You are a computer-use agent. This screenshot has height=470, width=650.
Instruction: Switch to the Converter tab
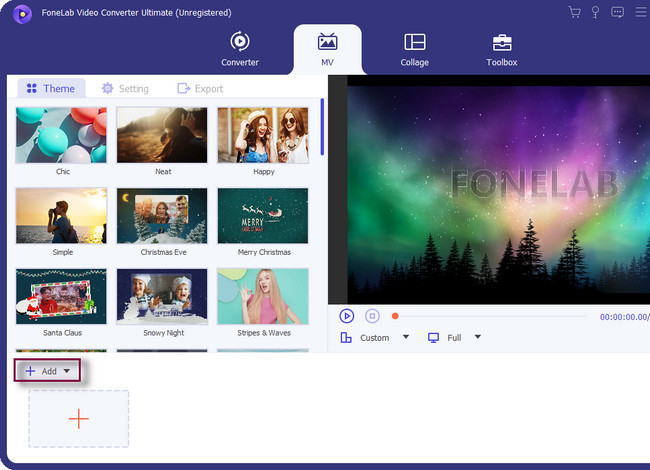240,49
